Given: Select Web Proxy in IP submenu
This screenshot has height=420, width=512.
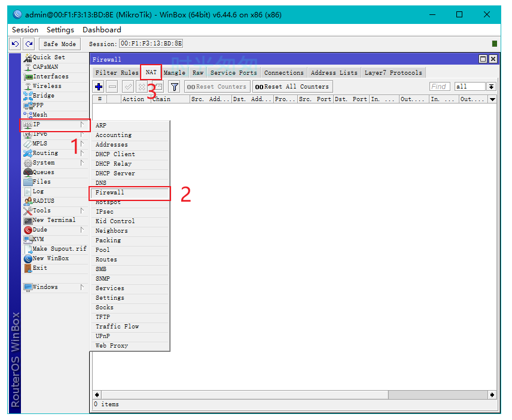Looking at the screenshot, I should click(x=130, y=346).
